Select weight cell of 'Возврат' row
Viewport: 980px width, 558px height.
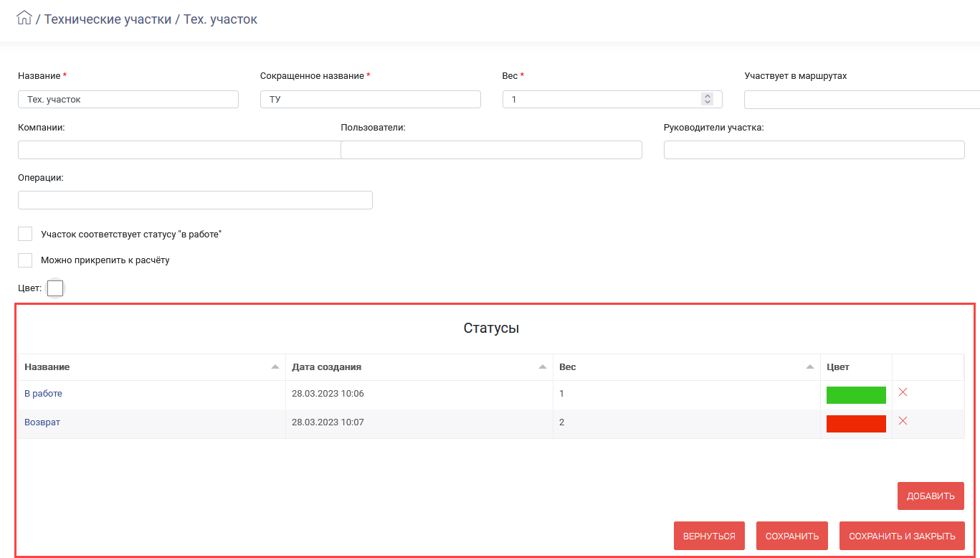(687, 422)
